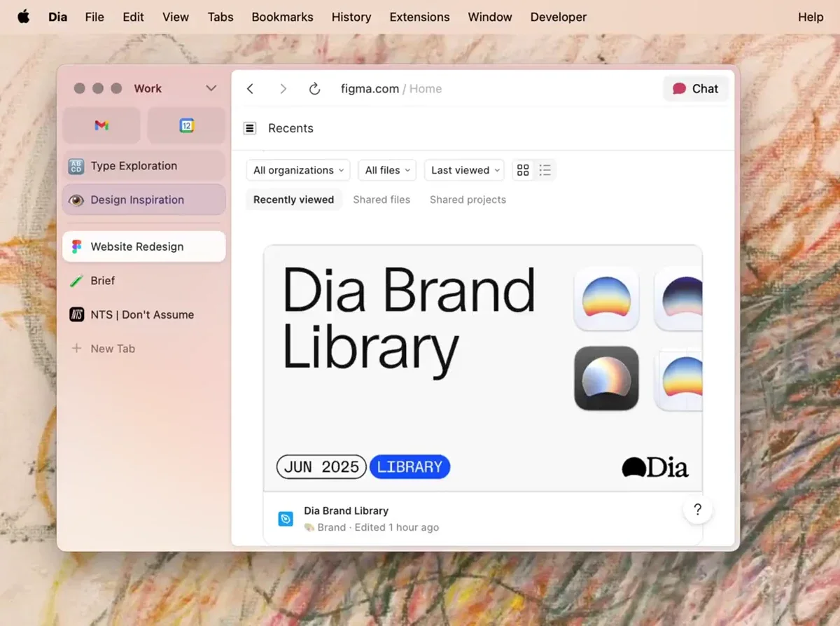Screen dimensions: 840x626
Task: Open the Window menu
Action: pos(490,17)
